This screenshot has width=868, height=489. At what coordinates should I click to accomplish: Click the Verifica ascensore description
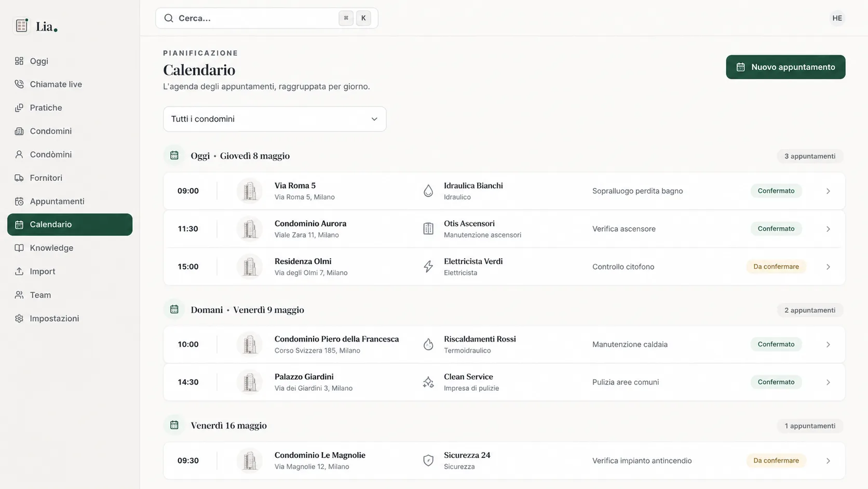624,229
